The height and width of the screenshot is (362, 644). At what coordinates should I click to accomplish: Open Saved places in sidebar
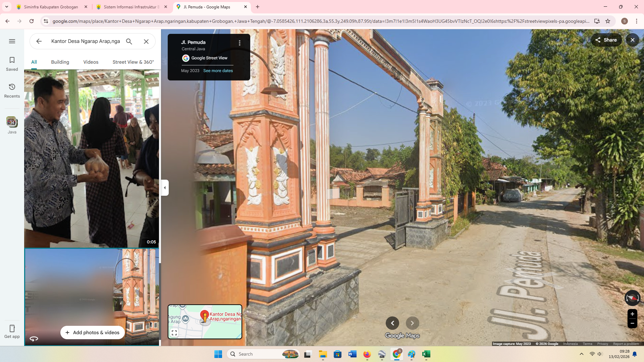[x=12, y=64]
